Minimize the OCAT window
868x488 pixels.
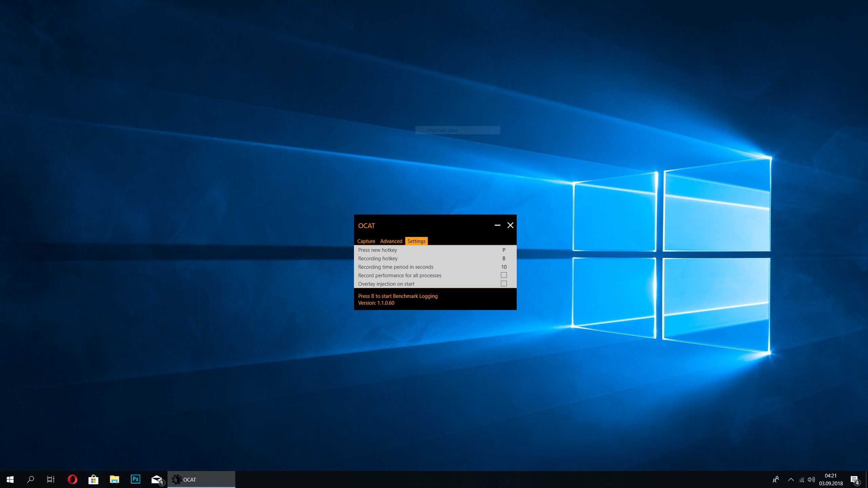[x=497, y=225]
